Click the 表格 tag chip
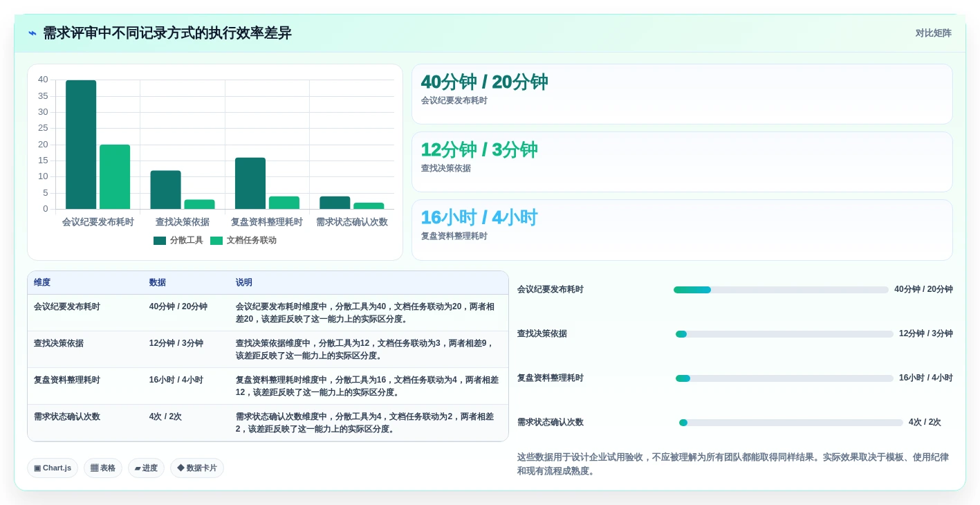The width and height of the screenshot is (980, 505). click(x=103, y=468)
